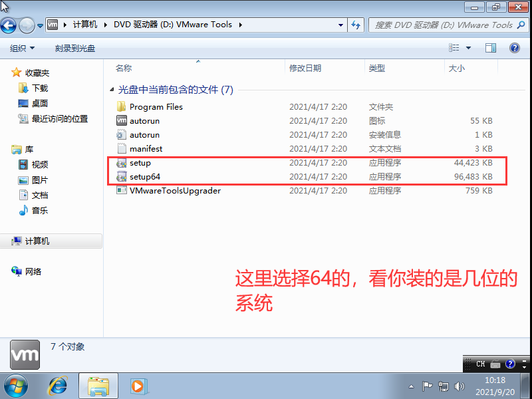The width and height of the screenshot is (532, 399).
Task: Refresh the folder with the refresh icon
Action: coord(356,25)
